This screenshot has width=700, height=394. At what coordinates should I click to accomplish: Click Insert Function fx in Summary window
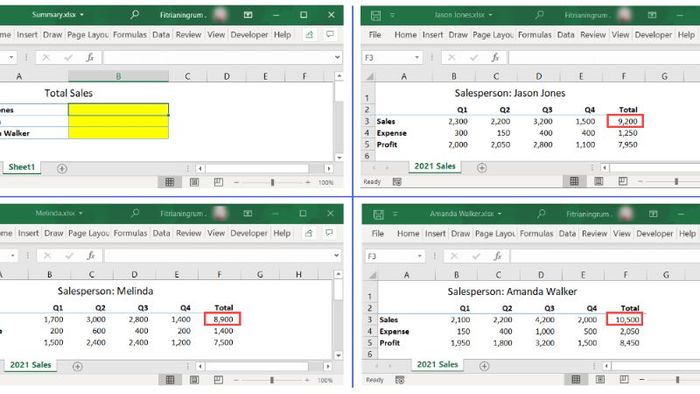[90, 57]
